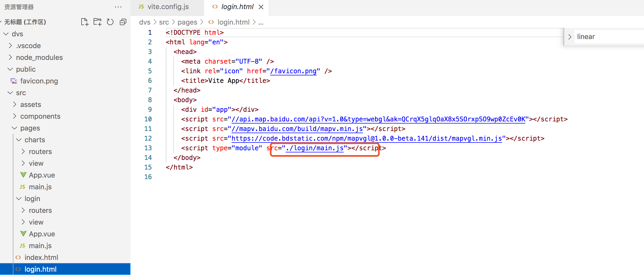Follow the api.map.baidu.com script link

coord(378,119)
